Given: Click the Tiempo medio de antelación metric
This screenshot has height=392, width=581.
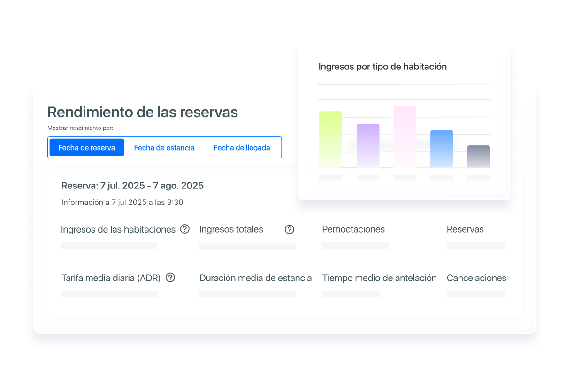Looking at the screenshot, I should click(379, 278).
